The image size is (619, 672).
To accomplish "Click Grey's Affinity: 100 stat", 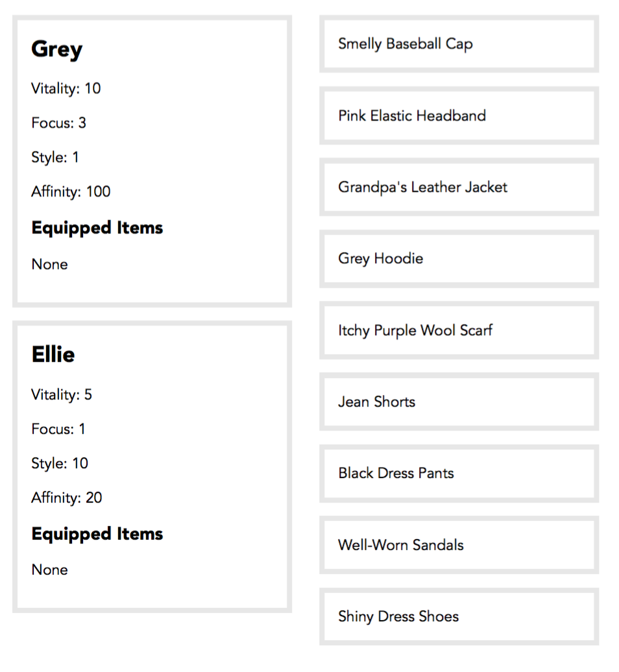I will (x=71, y=191).
